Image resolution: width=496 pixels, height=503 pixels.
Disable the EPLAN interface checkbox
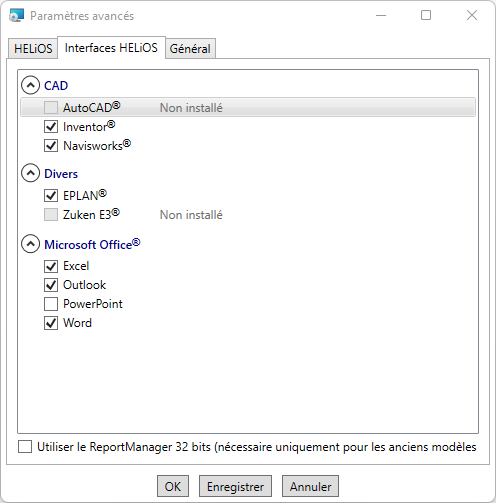51,195
